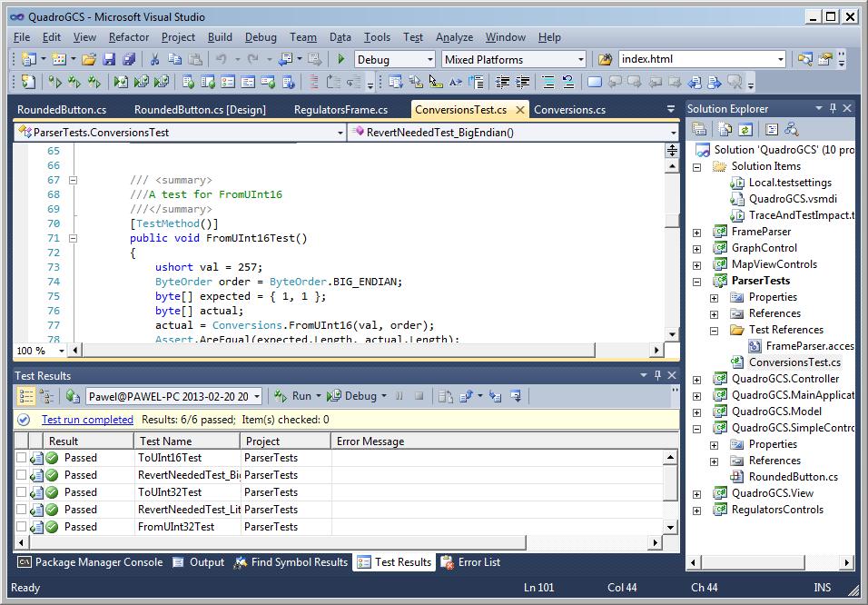Click the Cut scissors icon
The width and height of the screenshot is (868, 605).
coord(155,59)
